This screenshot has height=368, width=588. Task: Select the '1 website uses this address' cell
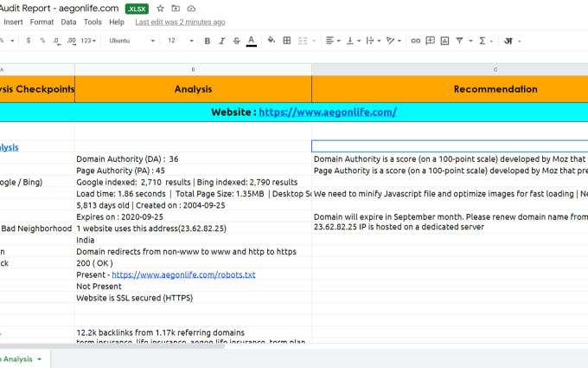[x=193, y=229]
